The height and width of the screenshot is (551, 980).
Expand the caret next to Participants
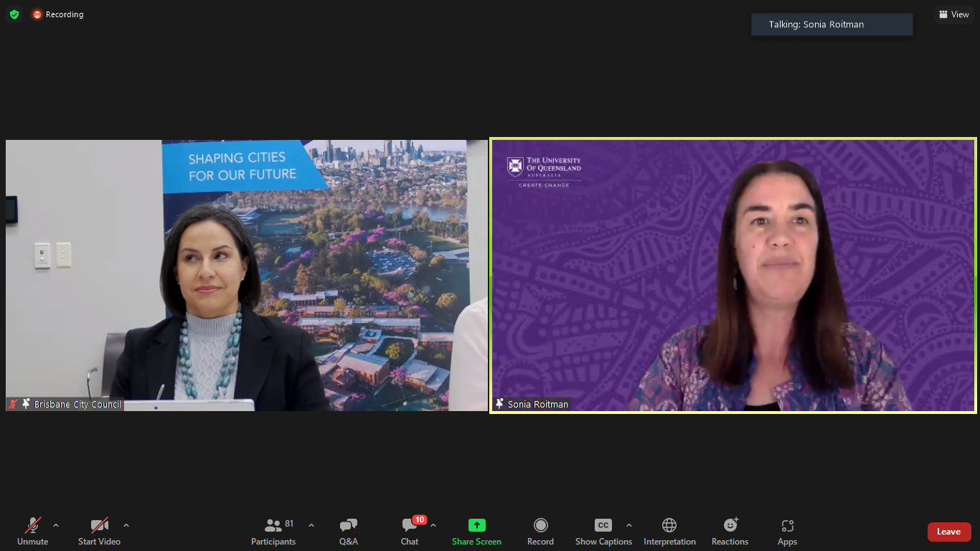tap(311, 525)
